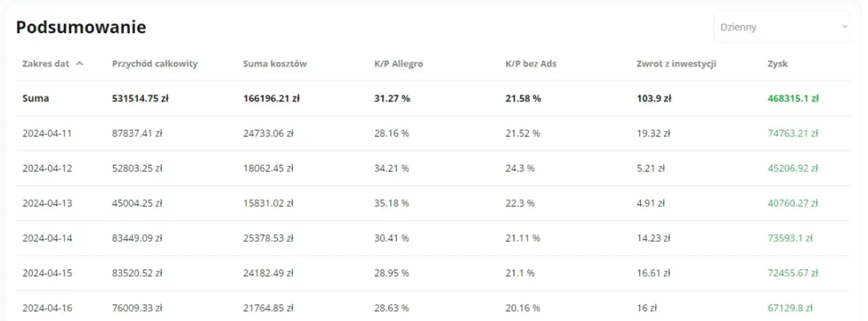Select the 2024-04-11 date row
868x321 pixels.
[x=47, y=133]
